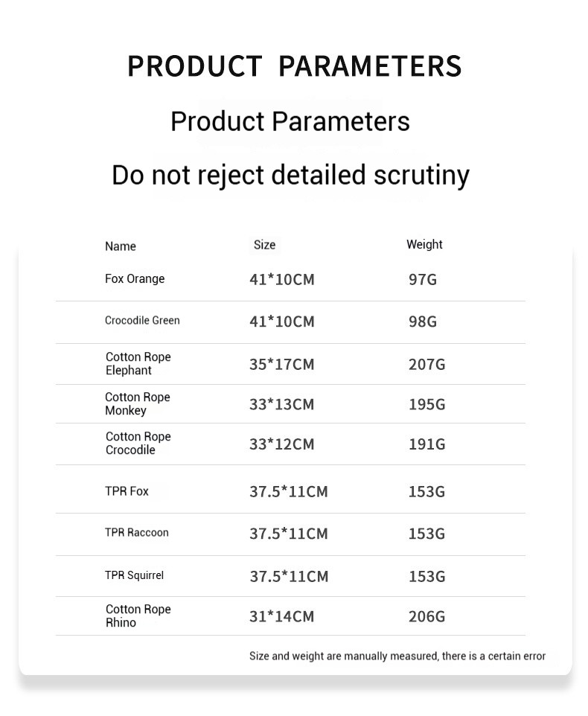588x716 pixels.
Task: Select the Weight column header
Action: [x=424, y=245]
